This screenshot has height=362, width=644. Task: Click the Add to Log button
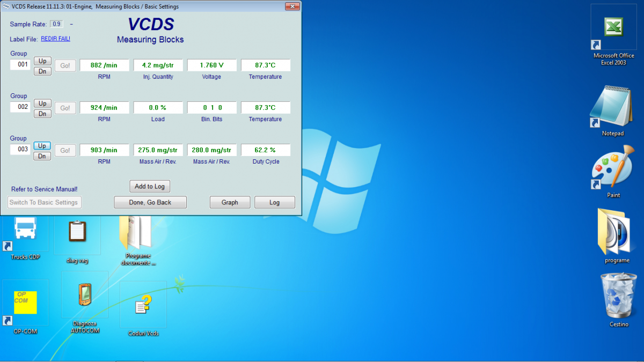pos(150,186)
